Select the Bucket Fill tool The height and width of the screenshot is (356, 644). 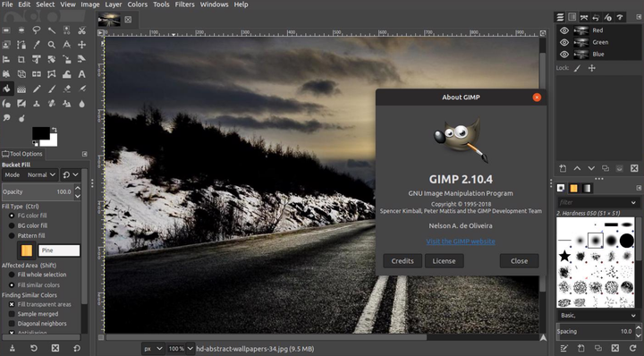(6, 89)
